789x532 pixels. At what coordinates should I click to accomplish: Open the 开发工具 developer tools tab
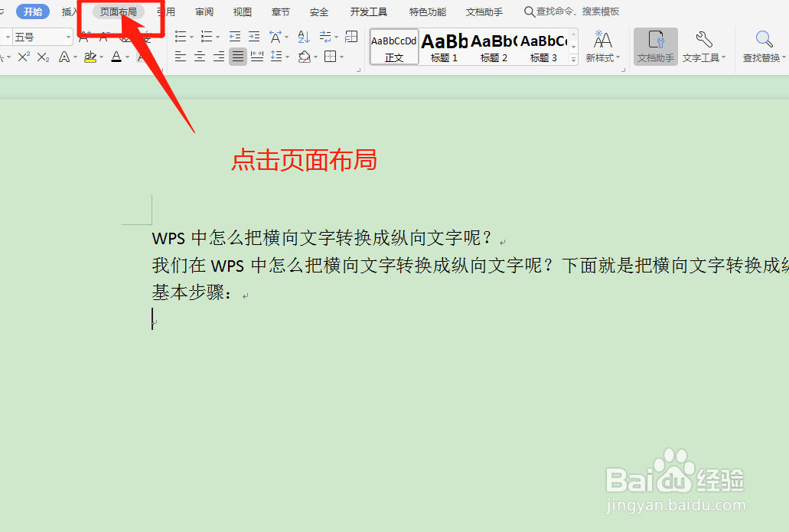click(x=368, y=12)
